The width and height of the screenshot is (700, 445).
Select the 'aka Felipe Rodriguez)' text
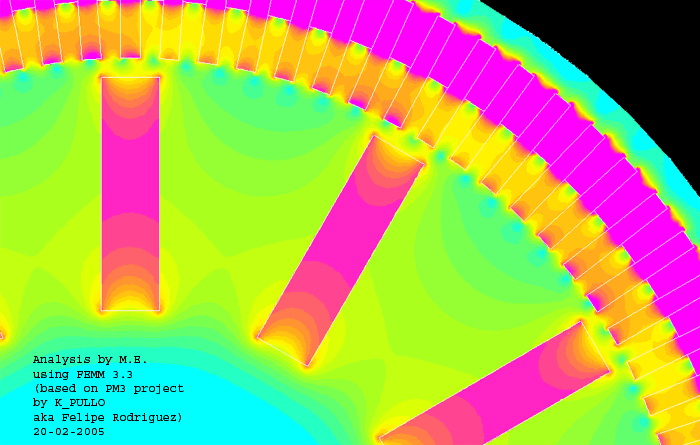[108, 416]
